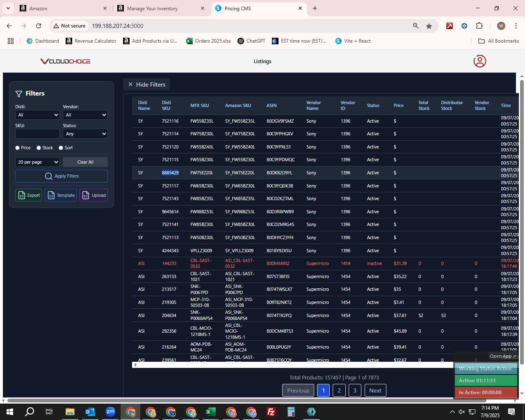Click the page's bottom horizontal scrollbar
Viewport: 525px width, 420px height.
point(246,400)
